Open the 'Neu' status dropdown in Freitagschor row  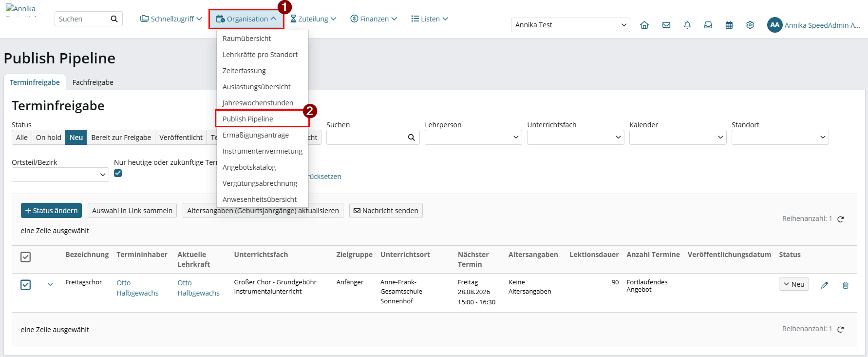tap(794, 284)
